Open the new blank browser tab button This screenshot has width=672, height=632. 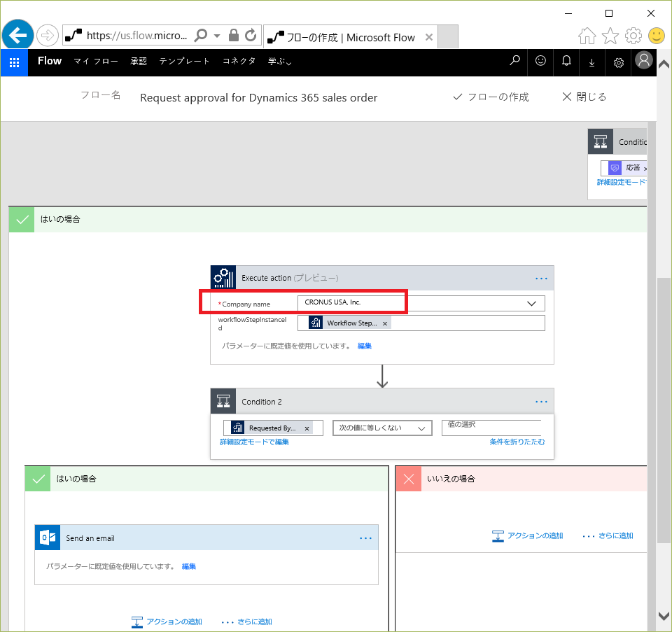pos(448,37)
